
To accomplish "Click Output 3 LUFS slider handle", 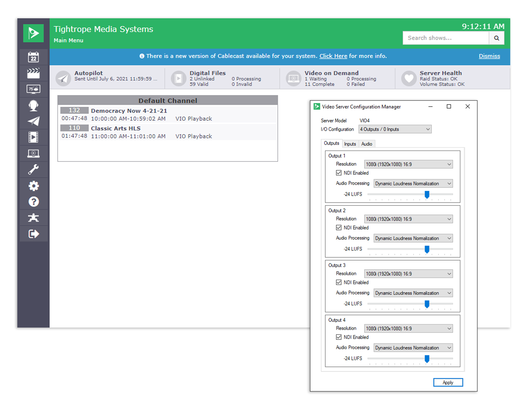I will pos(427,304).
